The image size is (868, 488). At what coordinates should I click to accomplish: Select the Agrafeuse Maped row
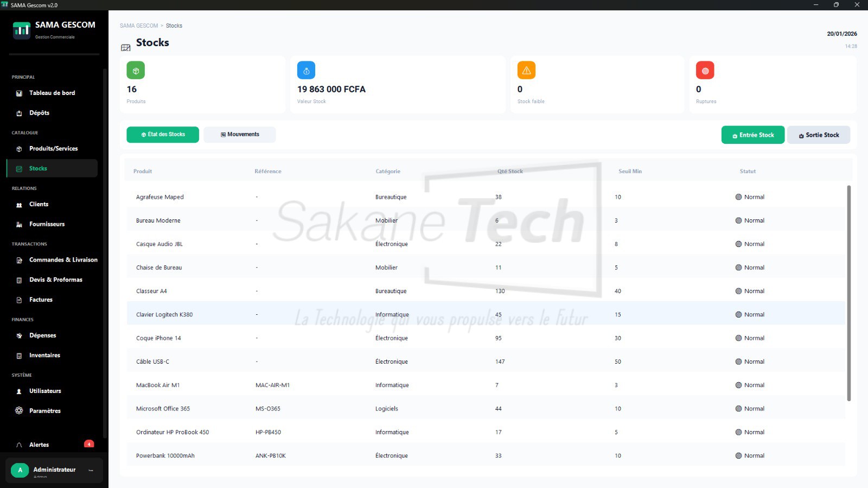click(486, 197)
